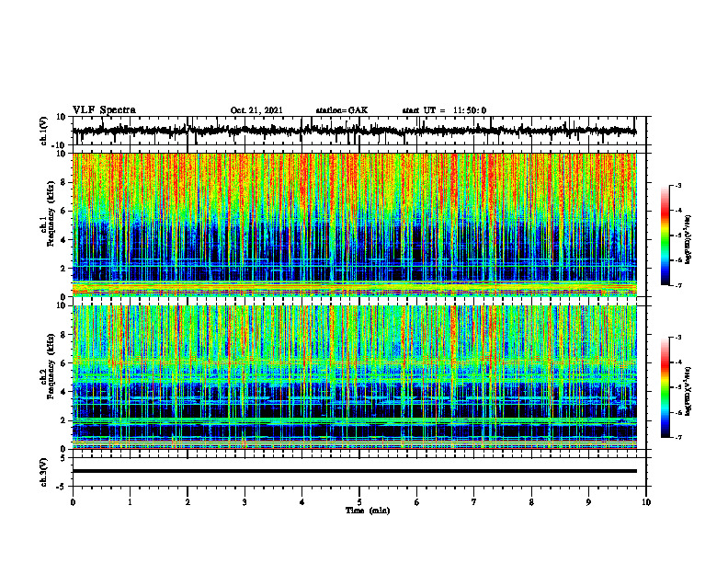Viewport: 728px width, 563px height.
Task: Click the "ch.3(V)" axis label
Action: pyautogui.click(x=44, y=473)
